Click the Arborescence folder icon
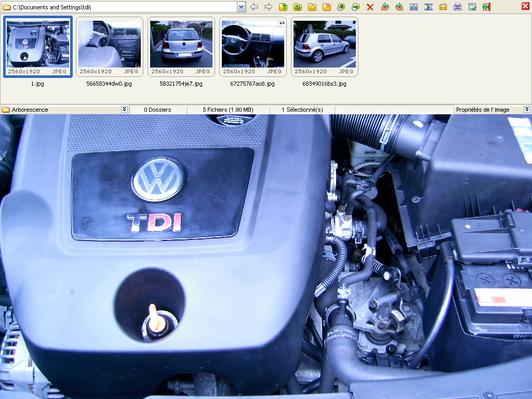532x399 pixels. (6, 110)
